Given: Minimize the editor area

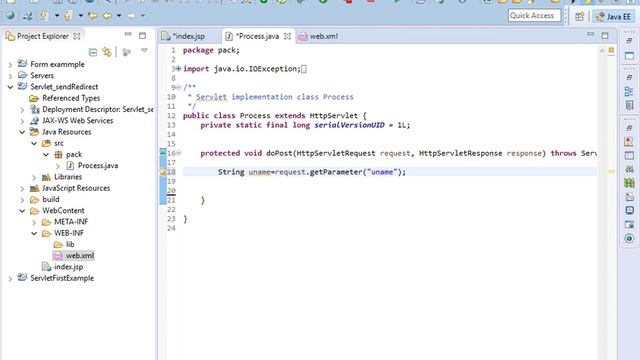Looking at the screenshot, I should point(591,34).
